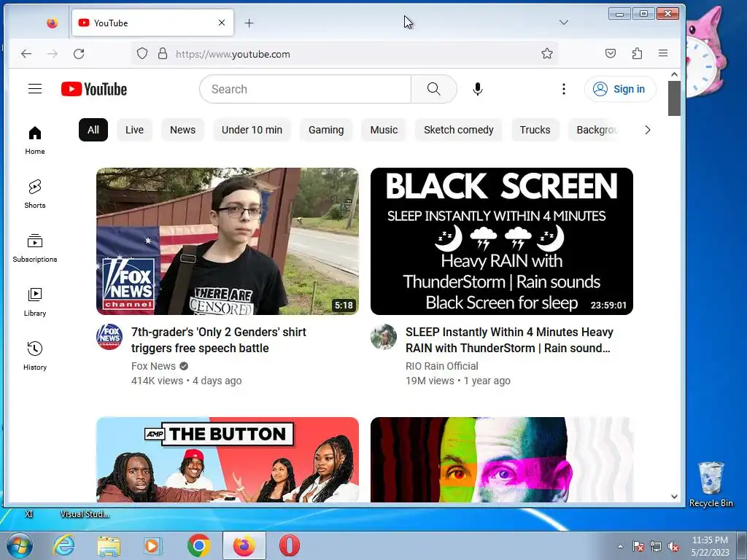
Task: Open YouTube settings three-dot menu
Action: click(564, 89)
